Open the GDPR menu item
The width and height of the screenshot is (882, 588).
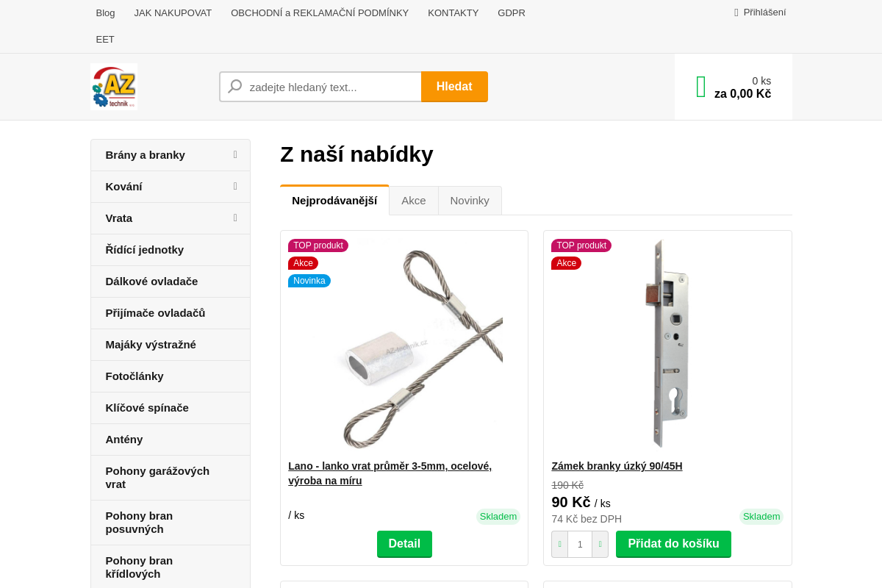coord(511,12)
